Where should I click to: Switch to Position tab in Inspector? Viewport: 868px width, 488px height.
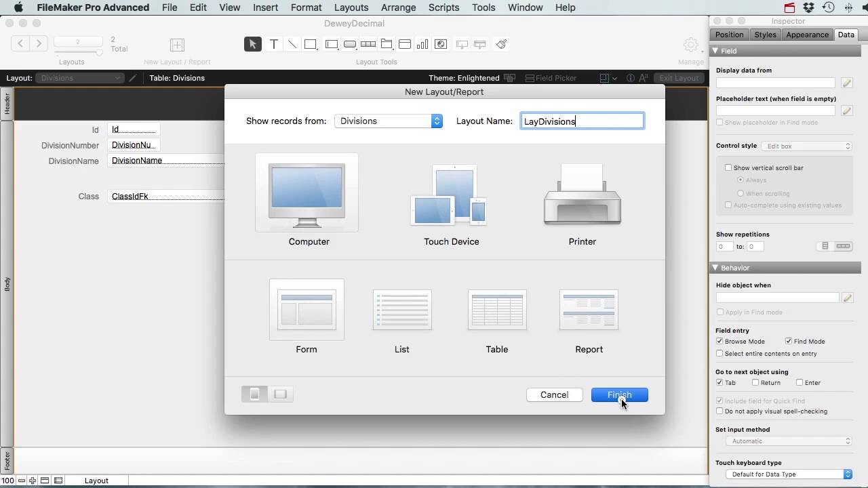(x=729, y=35)
